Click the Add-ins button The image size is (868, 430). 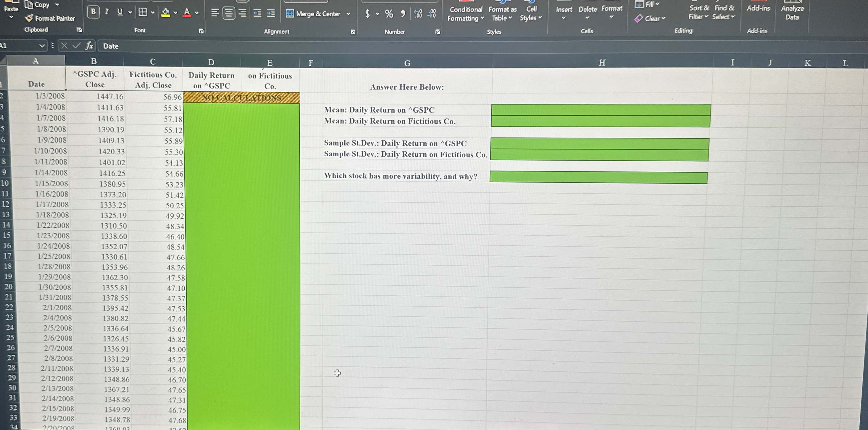click(758, 8)
